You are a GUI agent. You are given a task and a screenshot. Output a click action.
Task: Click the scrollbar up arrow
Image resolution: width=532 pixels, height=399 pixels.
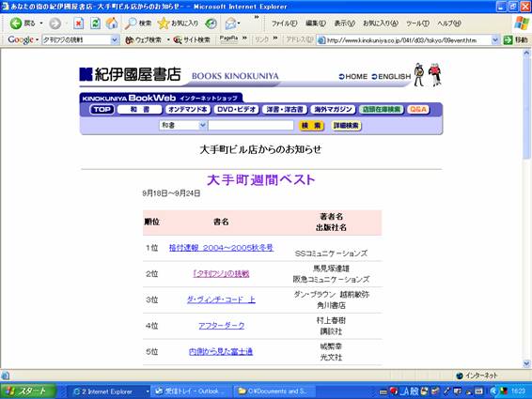526,53
